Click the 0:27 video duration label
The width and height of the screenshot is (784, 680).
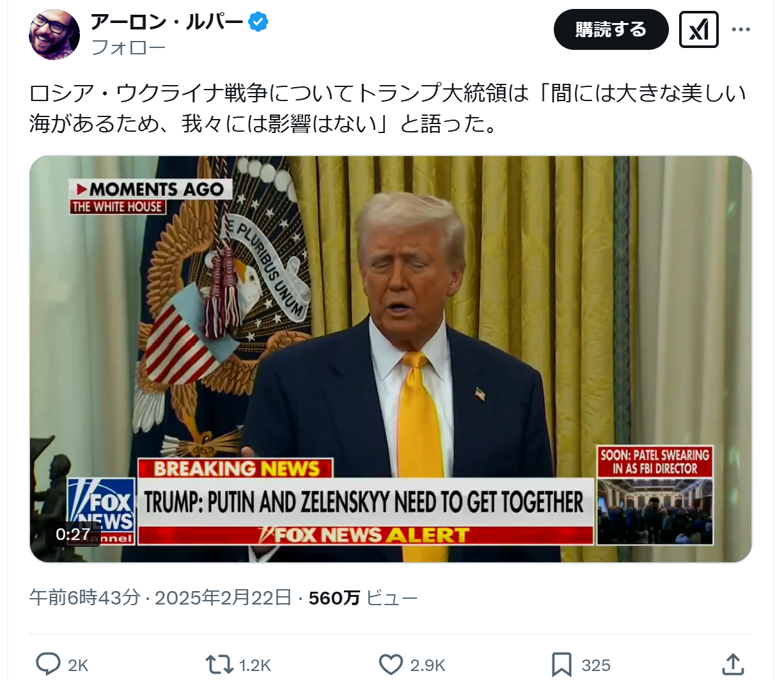73,534
